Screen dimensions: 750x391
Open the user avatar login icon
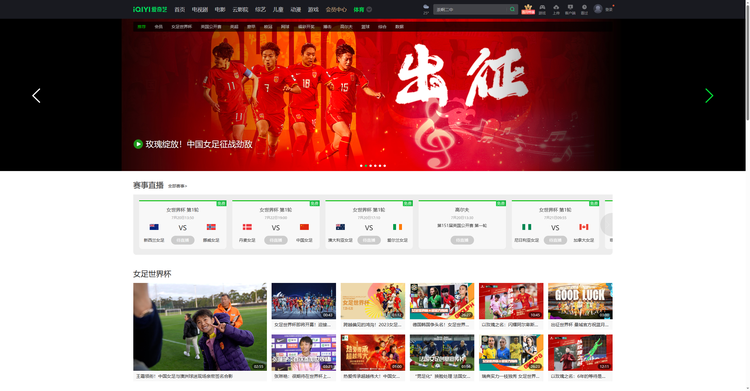pyautogui.click(x=598, y=9)
